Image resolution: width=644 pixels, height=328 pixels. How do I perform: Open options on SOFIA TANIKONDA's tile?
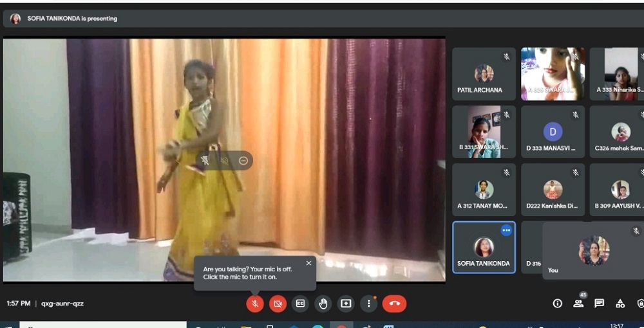click(506, 230)
